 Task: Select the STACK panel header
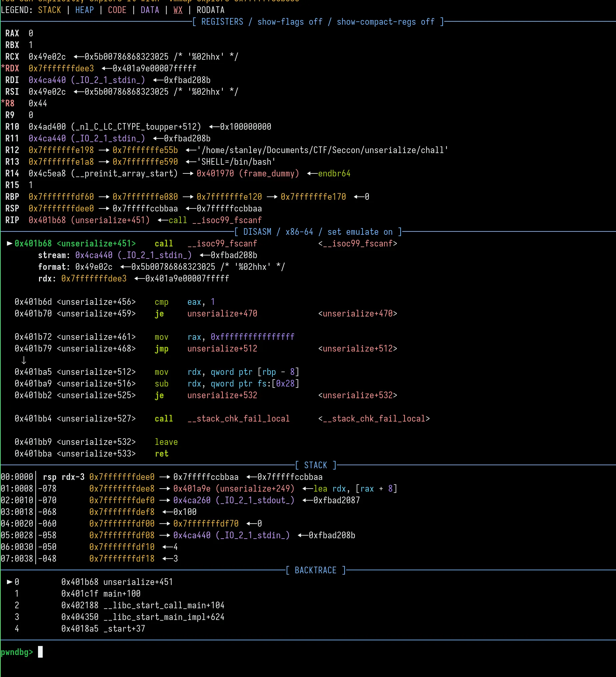coord(315,465)
